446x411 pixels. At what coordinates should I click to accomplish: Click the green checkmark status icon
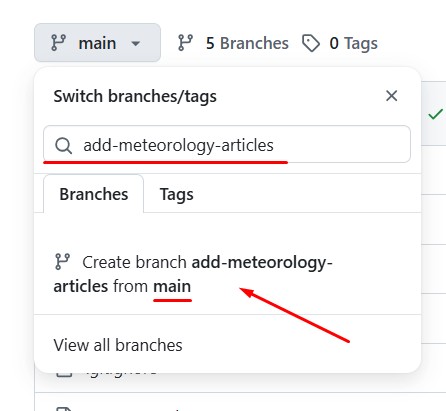pos(435,114)
